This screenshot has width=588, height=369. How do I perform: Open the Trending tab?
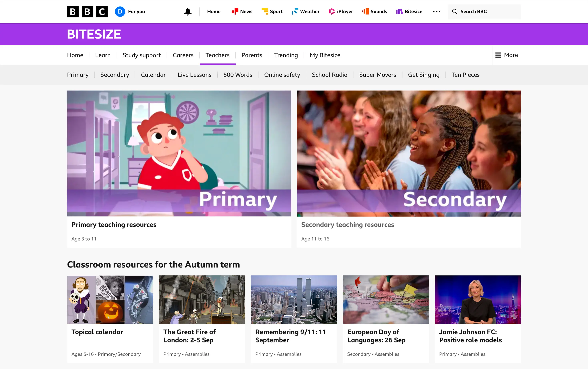point(286,55)
